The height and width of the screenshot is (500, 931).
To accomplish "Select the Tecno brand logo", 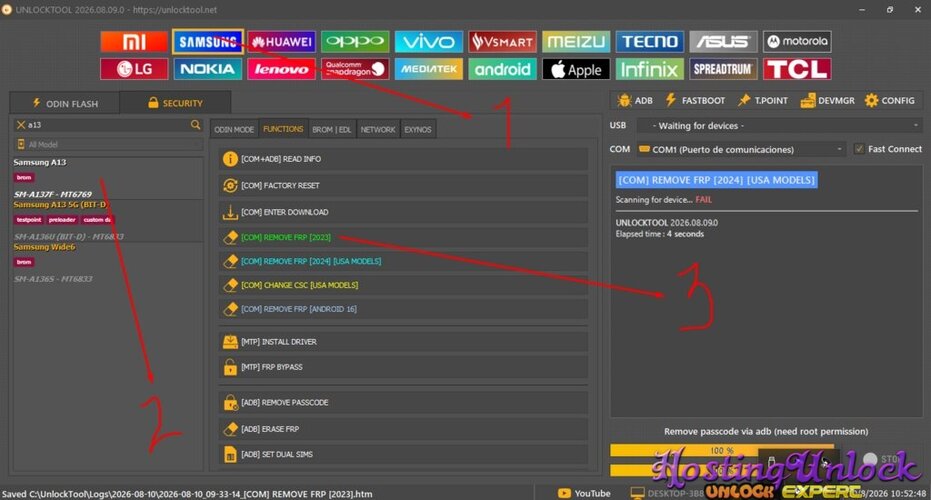I will tap(650, 42).
